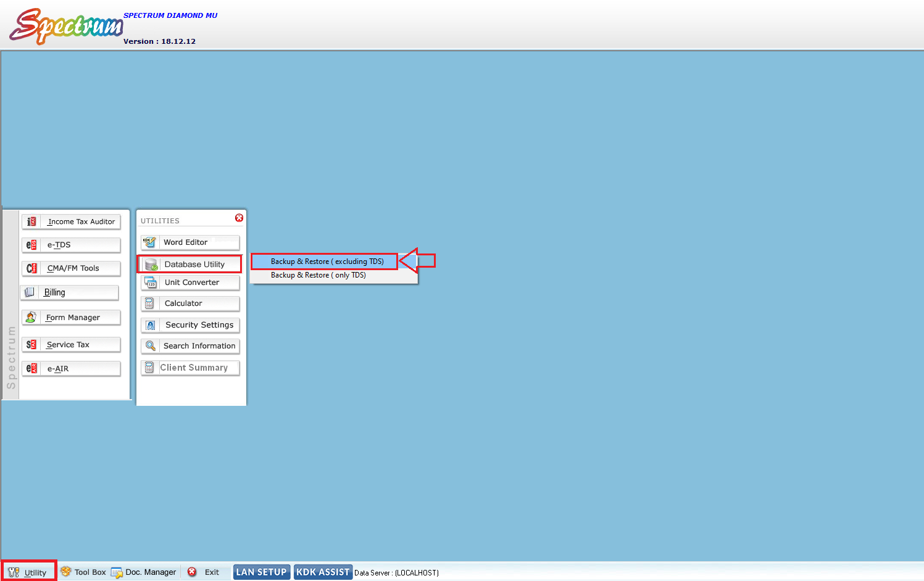924x581 pixels.
Task: Open Doc. Manager from bottom bar
Action: click(144, 572)
